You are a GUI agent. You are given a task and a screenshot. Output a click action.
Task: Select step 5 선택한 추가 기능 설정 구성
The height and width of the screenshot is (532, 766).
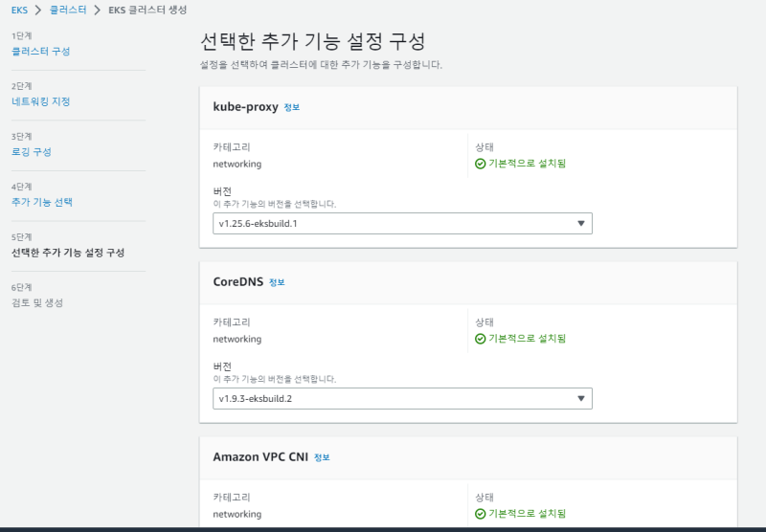(x=68, y=253)
